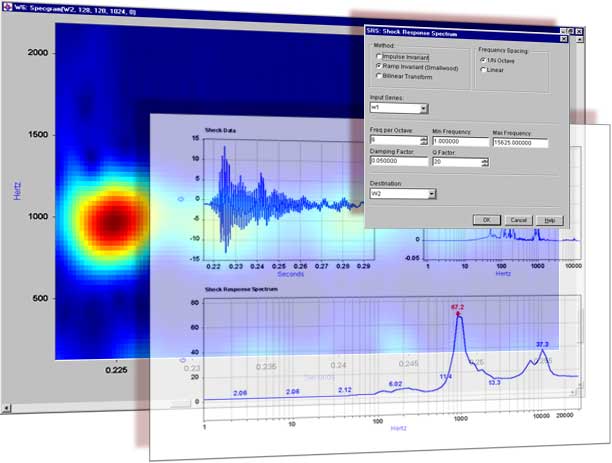Click the Min Frequency input field
Screen dimensions: 612x463
pos(460,141)
